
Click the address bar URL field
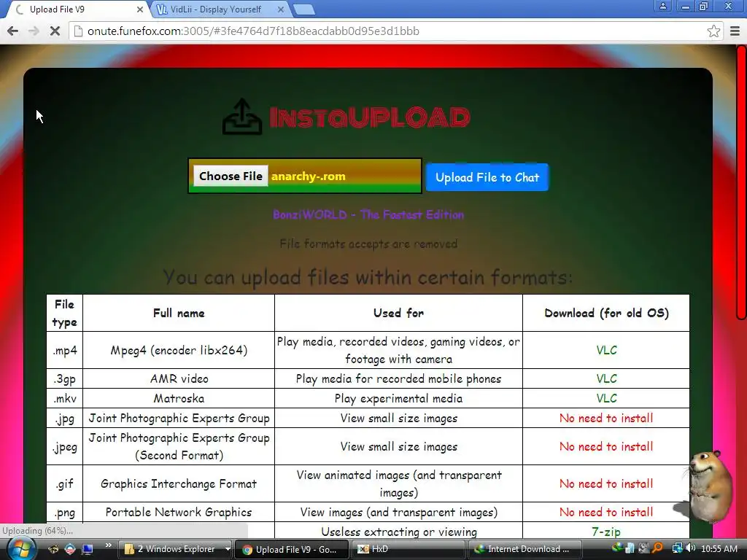[395, 31]
